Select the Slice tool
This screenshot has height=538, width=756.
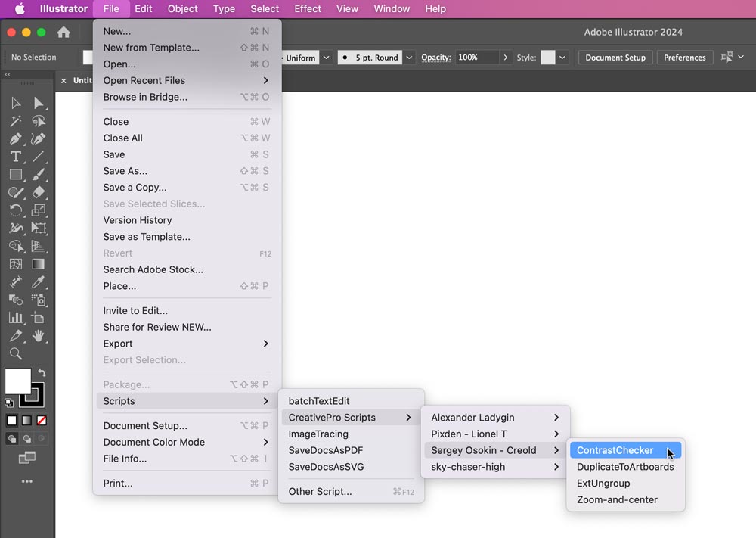point(15,336)
